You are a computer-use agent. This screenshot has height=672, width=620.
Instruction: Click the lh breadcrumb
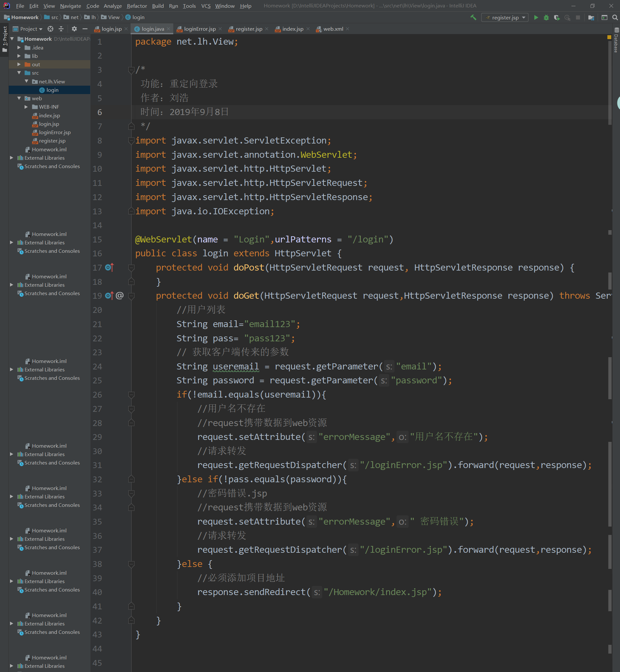[90, 17]
